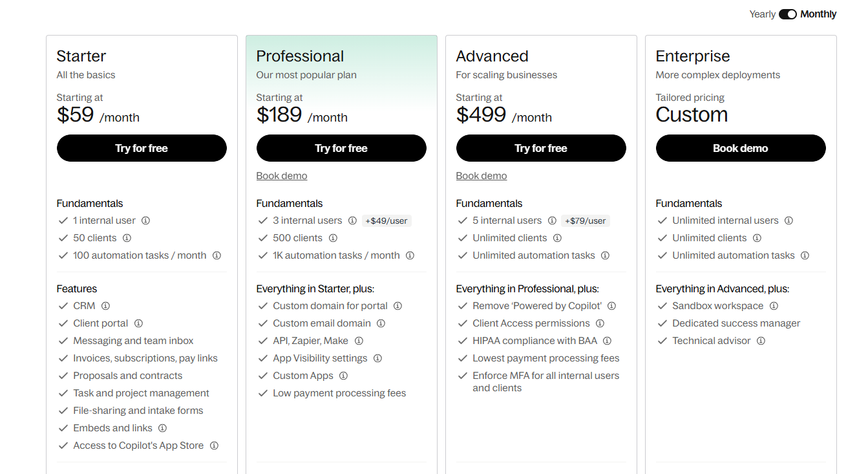Click info icon next to API, Zapier, Make
The image size is (868, 474).
pos(359,341)
